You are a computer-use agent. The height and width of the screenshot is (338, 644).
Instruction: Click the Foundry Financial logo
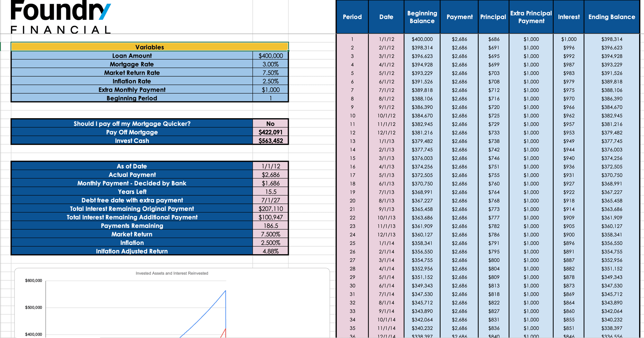tap(61, 17)
